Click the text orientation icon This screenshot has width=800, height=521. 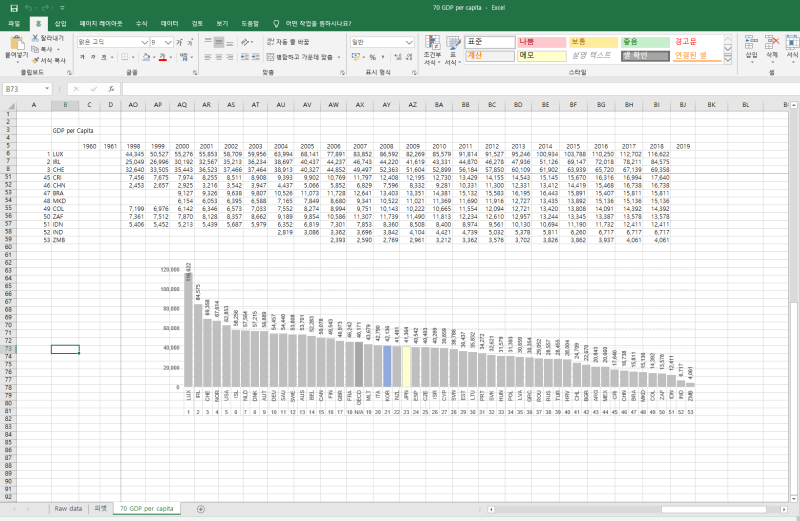click(245, 42)
